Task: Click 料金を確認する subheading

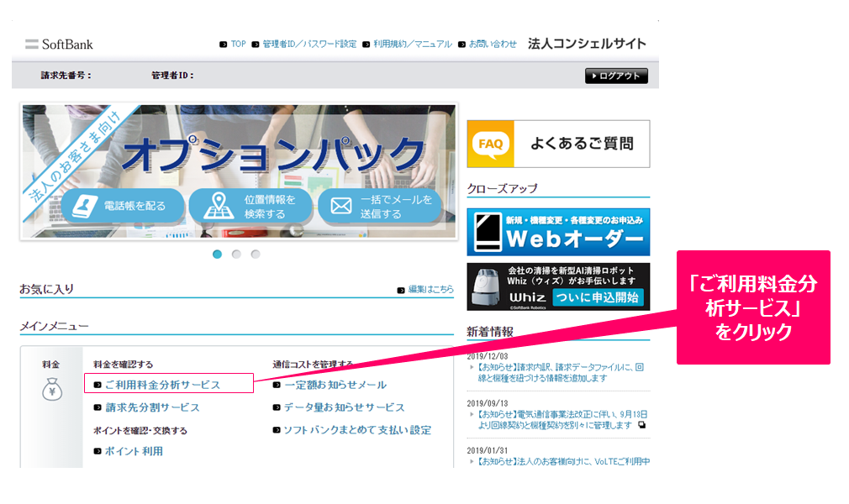Action: [123, 365]
